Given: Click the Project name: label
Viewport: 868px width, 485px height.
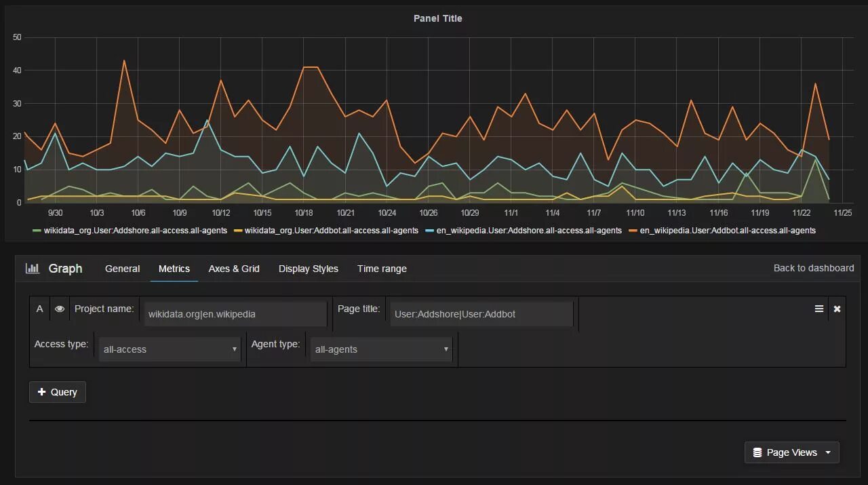Looking at the screenshot, I should point(104,309).
